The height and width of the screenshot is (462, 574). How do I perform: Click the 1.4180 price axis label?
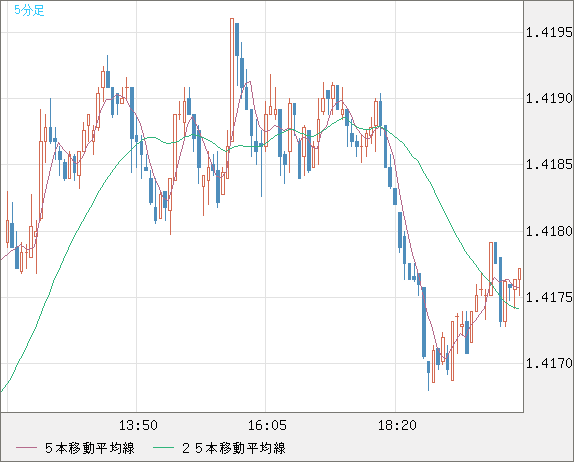pyautogui.click(x=549, y=231)
